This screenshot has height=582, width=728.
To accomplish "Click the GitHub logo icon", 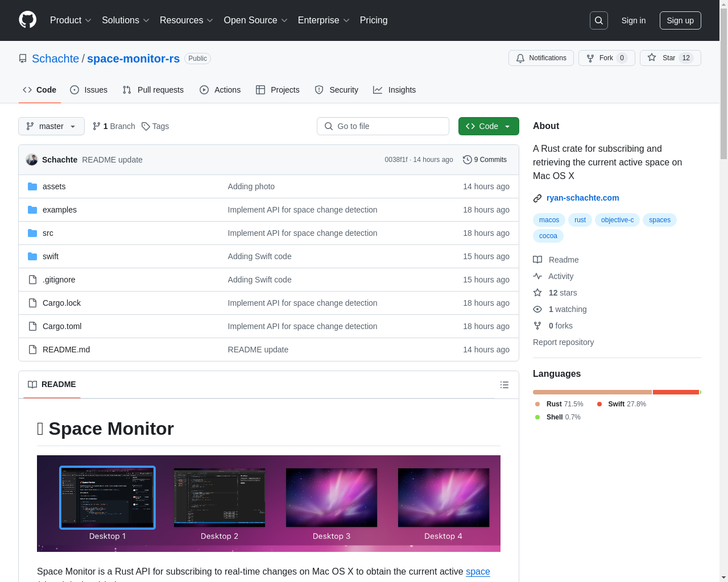I will coord(27,20).
